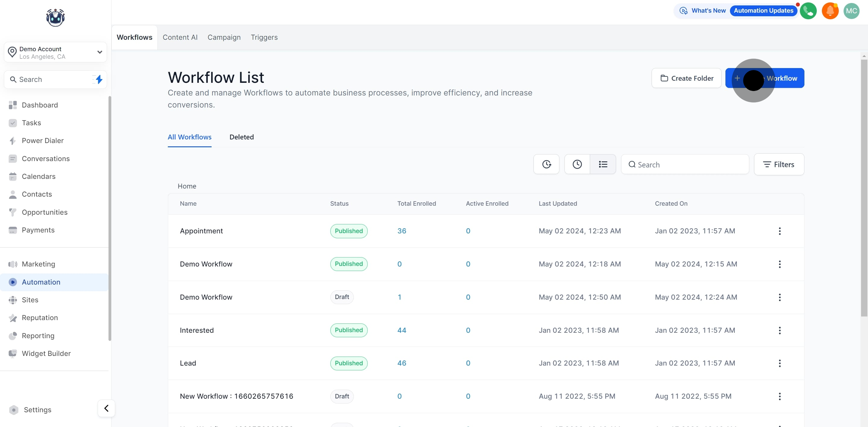Collapse the left sidebar
This screenshot has width=868, height=427.
(x=106, y=408)
